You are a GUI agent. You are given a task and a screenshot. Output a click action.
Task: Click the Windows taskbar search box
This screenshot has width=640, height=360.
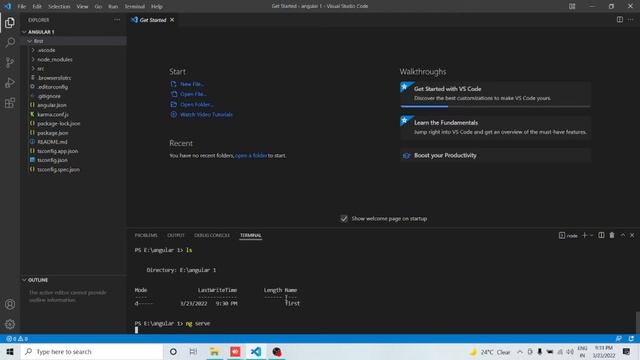pyautogui.click(x=91, y=352)
